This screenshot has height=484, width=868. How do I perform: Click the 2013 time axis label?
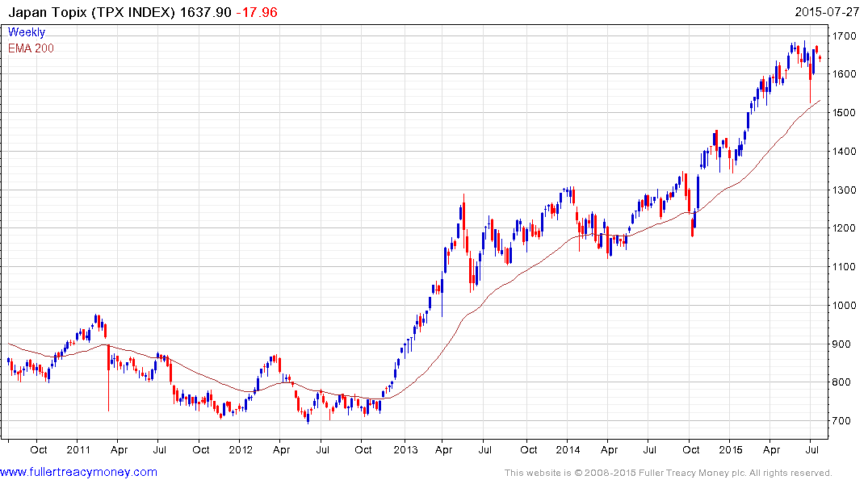[405, 449]
